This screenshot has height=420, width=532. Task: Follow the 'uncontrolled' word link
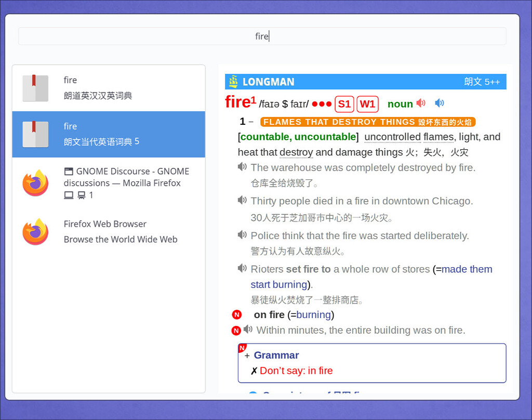[392, 137]
